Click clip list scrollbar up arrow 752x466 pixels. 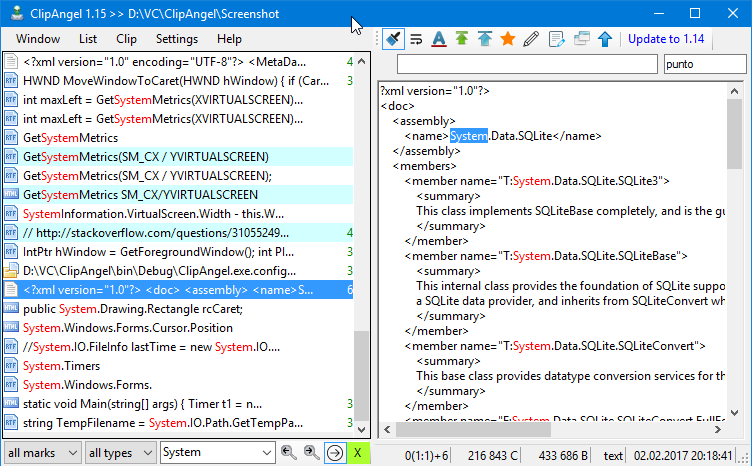click(362, 61)
